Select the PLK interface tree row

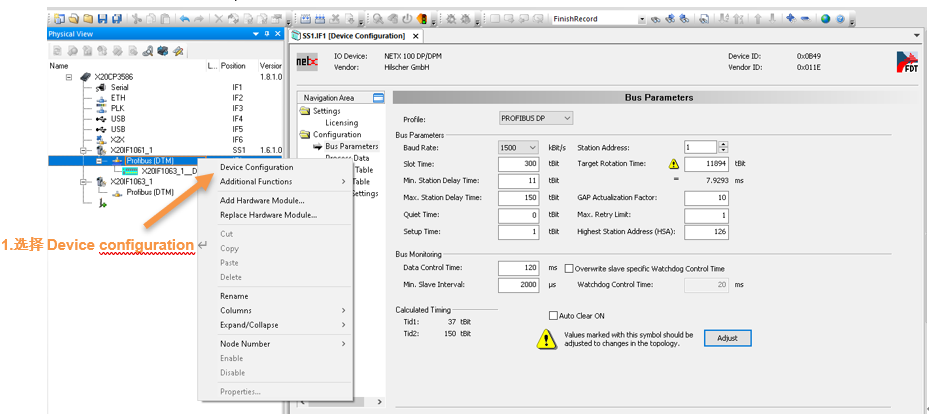pyautogui.click(x=118, y=108)
